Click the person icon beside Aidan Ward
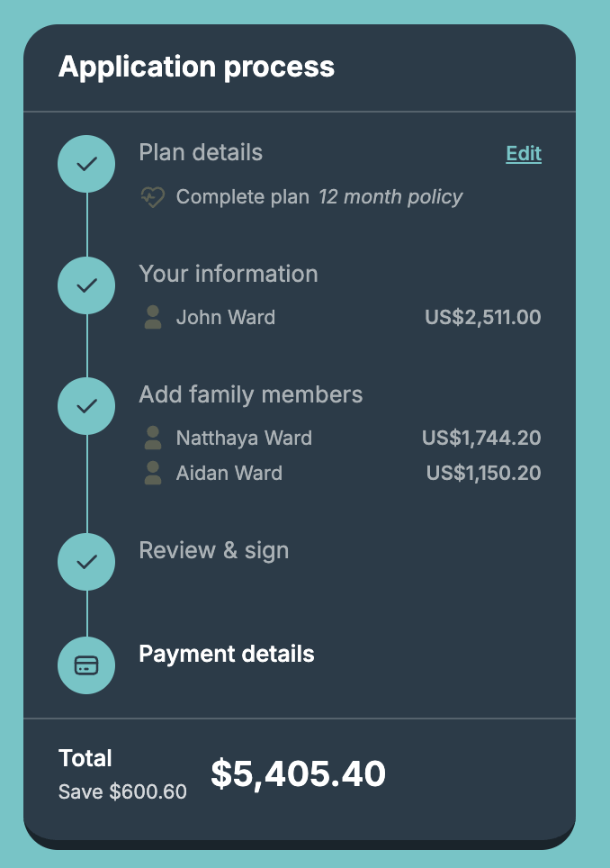Viewport: 610px width, 868px height. [x=153, y=473]
